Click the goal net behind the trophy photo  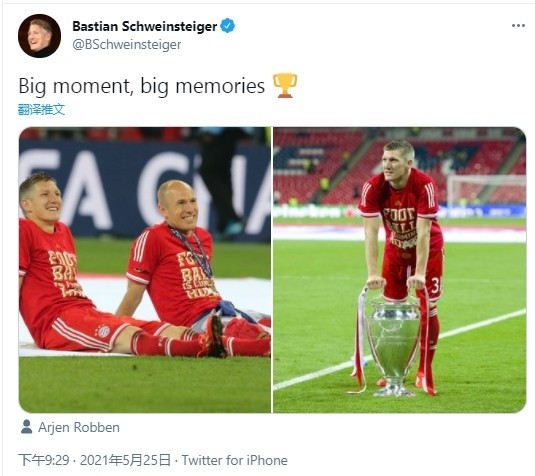pos(486,189)
